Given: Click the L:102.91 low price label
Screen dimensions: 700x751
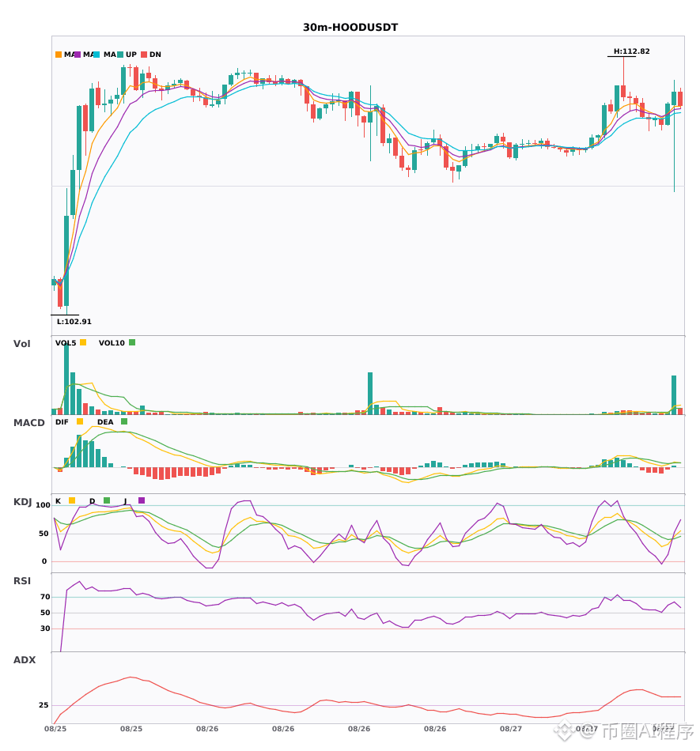Looking at the screenshot, I should click(74, 322).
